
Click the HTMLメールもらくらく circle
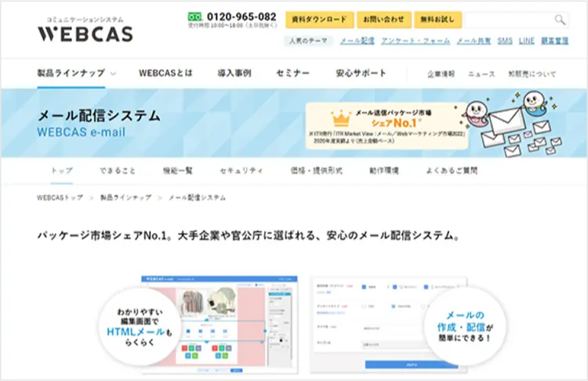[x=140, y=328]
